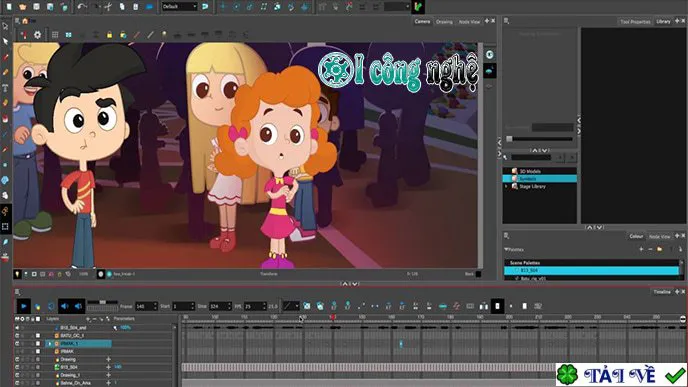The image size is (688, 387).
Task: Switch to the Tool Properties tab
Action: point(635,22)
